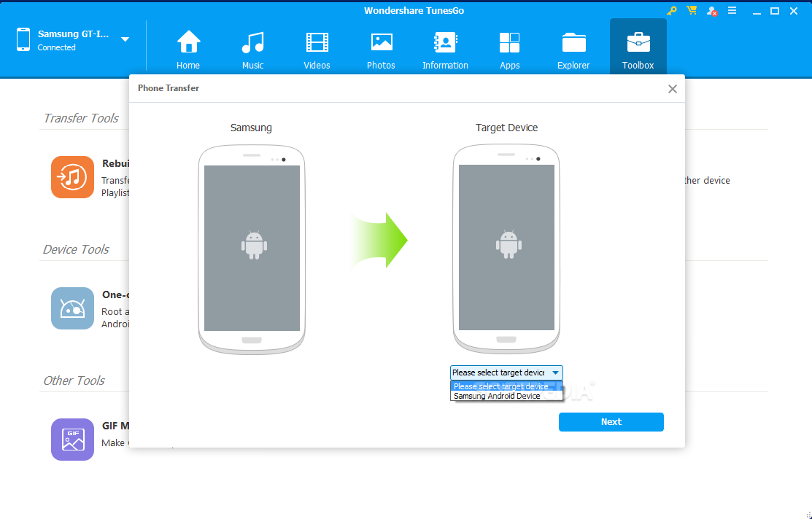812x519 pixels.
Task: Click the key register icon
Action: coord(672,10)
